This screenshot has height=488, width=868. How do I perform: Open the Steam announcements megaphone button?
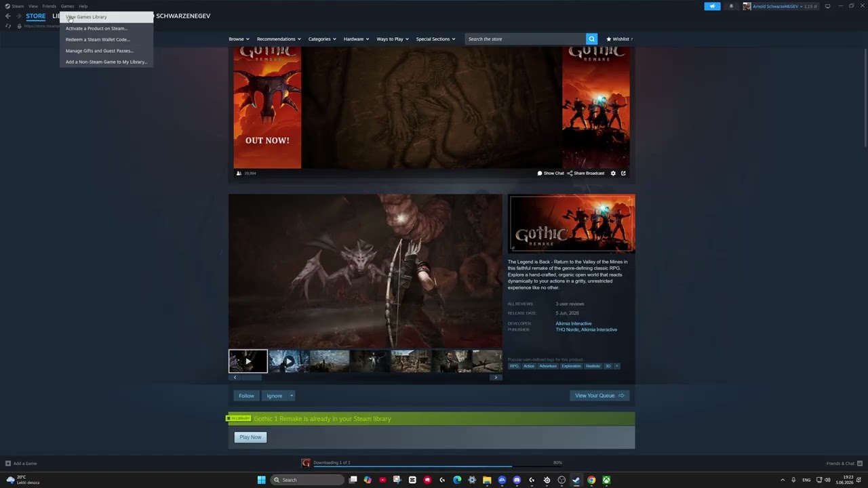(x=712, y=6)
